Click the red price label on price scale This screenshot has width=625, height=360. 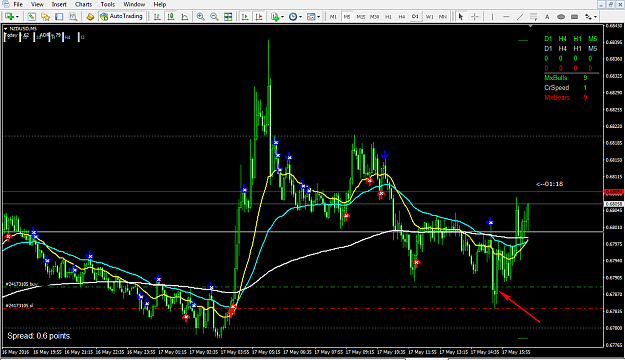coord(614,192)
